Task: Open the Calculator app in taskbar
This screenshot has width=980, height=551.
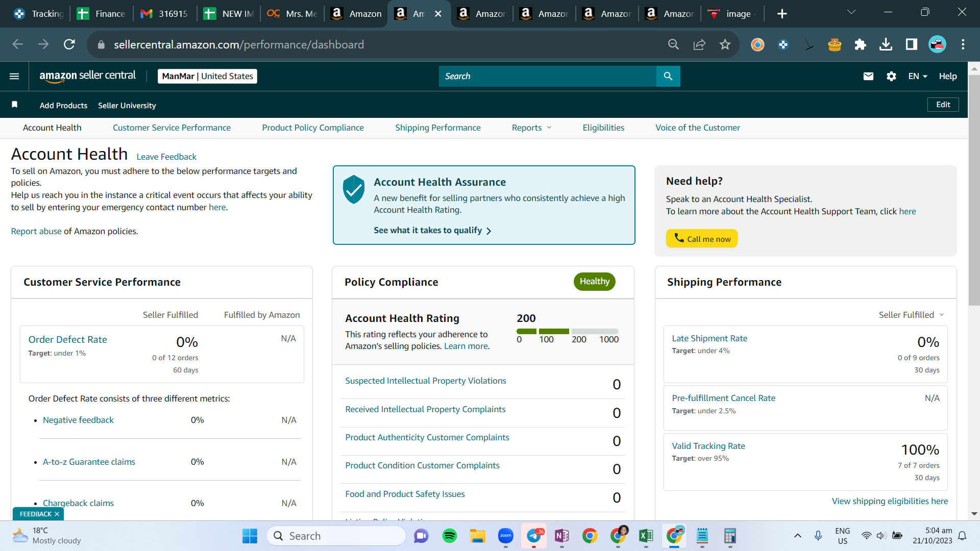Action: [x=730, y=536]
